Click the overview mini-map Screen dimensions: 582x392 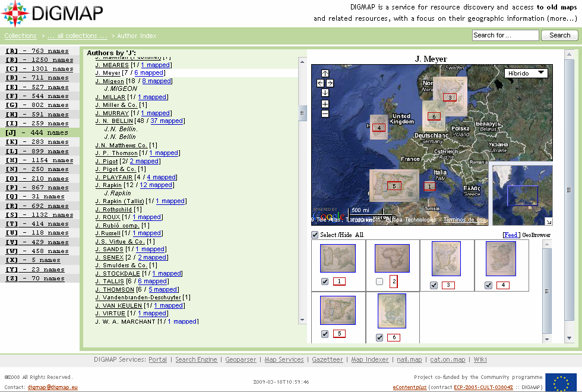coord(522,195)
